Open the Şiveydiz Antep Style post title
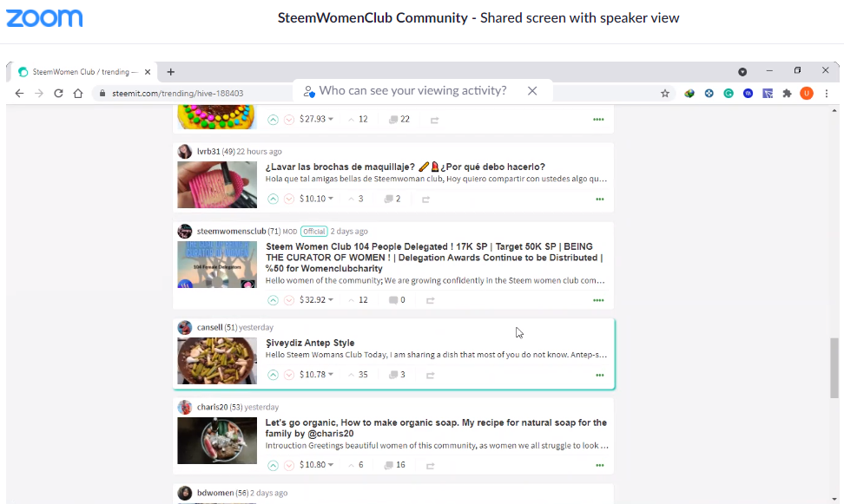 pos(310,343)
